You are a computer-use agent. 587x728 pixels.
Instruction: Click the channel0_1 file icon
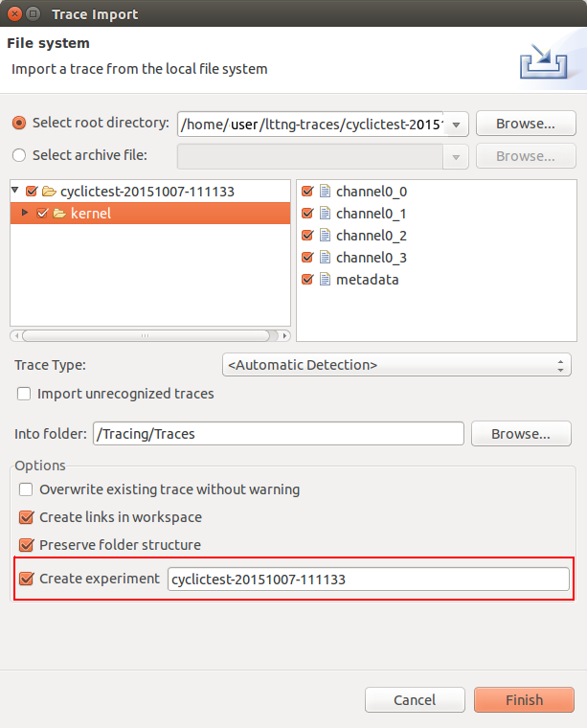tap(324, 214)
